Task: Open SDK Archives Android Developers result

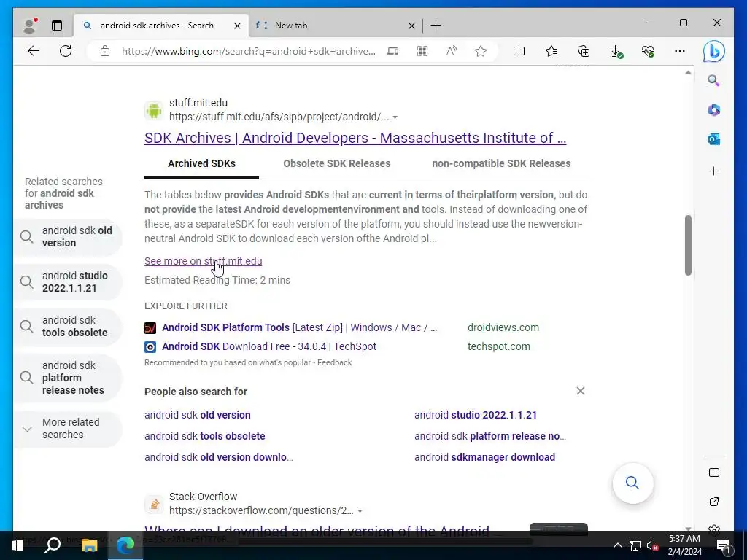Action: click(355, 138)
